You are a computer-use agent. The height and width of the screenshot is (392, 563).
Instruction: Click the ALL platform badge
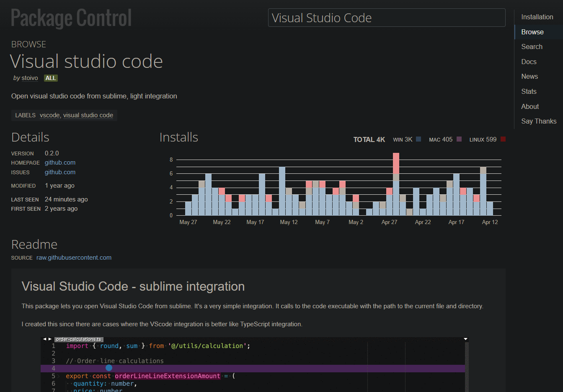point(51,78)
